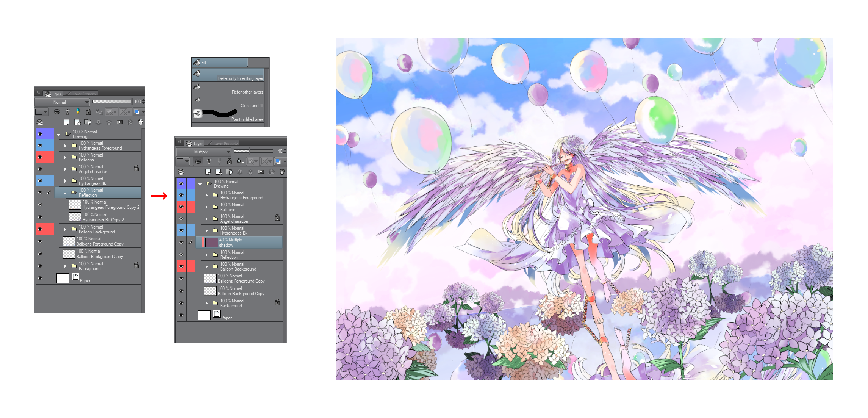
Task: Click the colored Set as Draft Layer pencil icon
Action: point(78,112)
